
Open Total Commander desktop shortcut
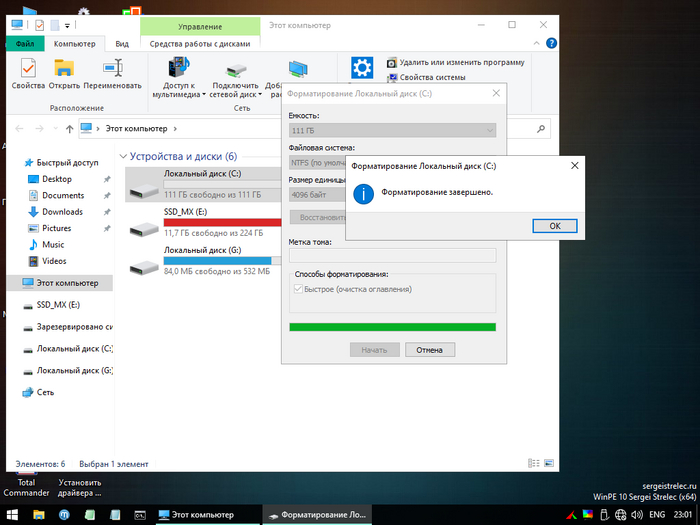[x=26, y=483]
